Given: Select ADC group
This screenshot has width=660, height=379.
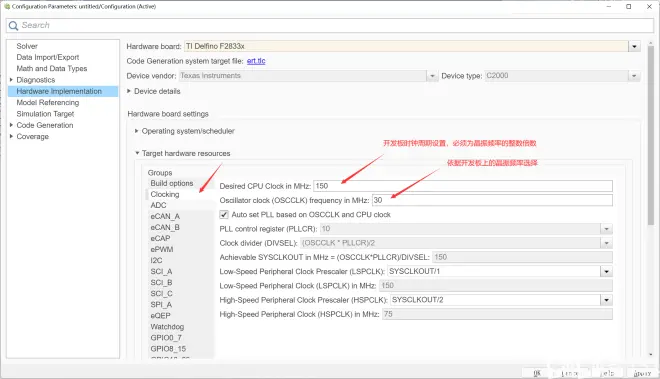Looking at the screenshot, I should pos(158,205).
